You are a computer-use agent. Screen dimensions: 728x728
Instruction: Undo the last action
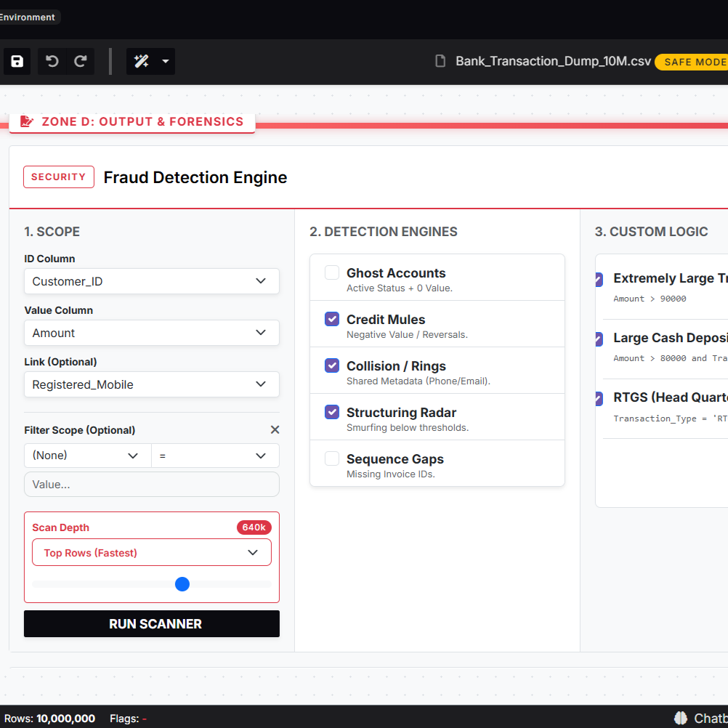pos(52,62)
